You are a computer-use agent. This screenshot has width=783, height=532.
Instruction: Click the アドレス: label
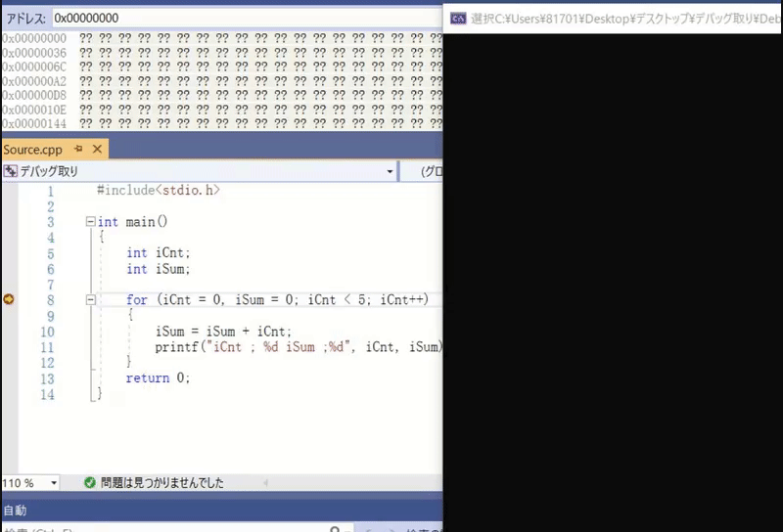coord(26,19)
